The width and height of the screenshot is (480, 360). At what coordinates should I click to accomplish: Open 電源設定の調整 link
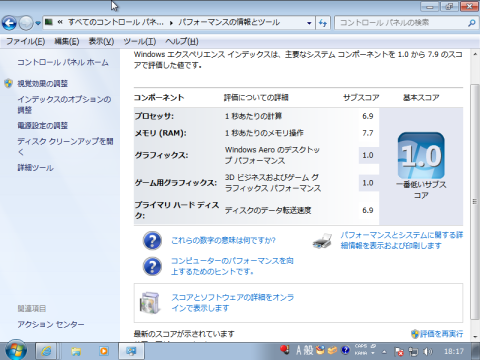point(43,125)
